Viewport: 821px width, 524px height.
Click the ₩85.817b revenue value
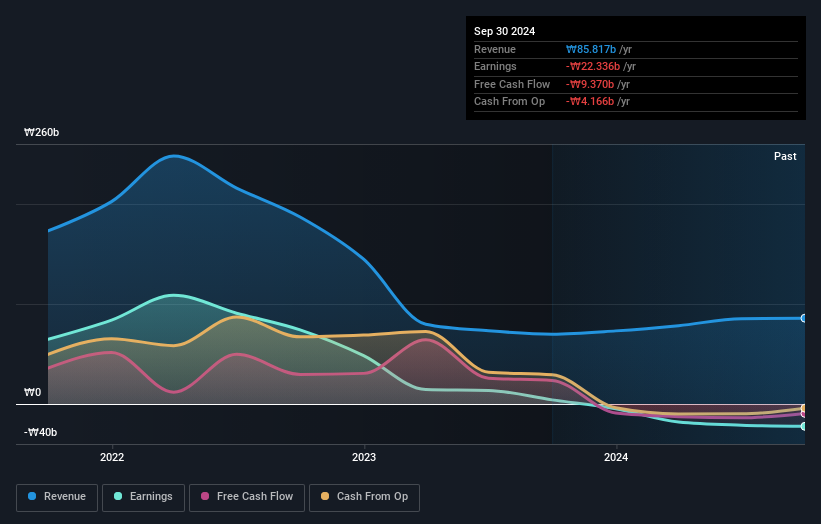click(591, 49)
